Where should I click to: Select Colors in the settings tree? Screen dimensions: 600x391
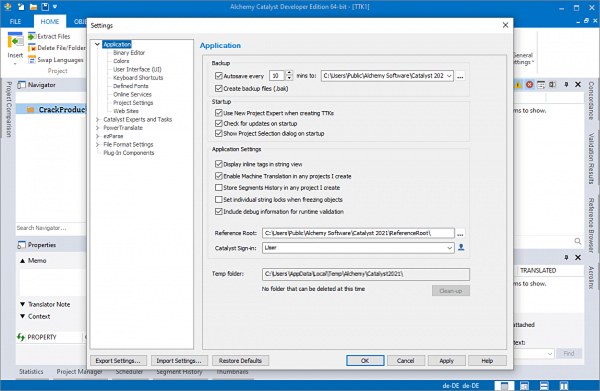(x=121, y=61)
